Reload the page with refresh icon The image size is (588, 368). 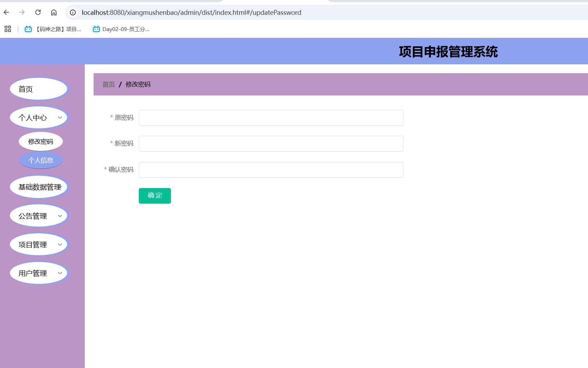(38, 12)
